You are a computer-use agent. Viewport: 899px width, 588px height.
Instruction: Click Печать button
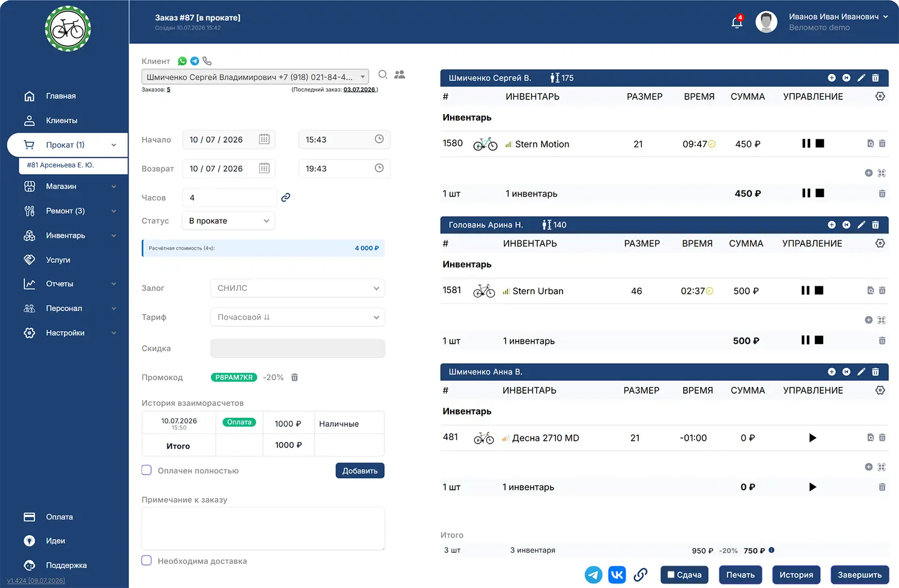pos(741,575)
